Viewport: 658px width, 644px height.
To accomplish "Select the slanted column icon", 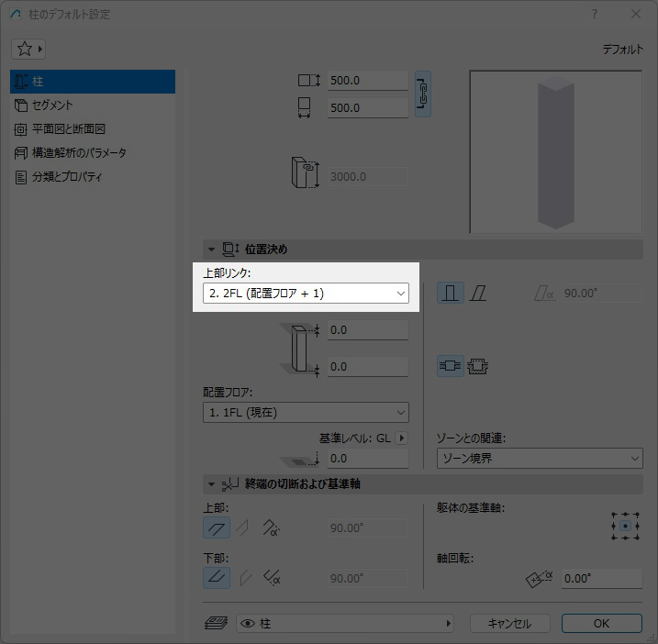I will tap(478, 294).
